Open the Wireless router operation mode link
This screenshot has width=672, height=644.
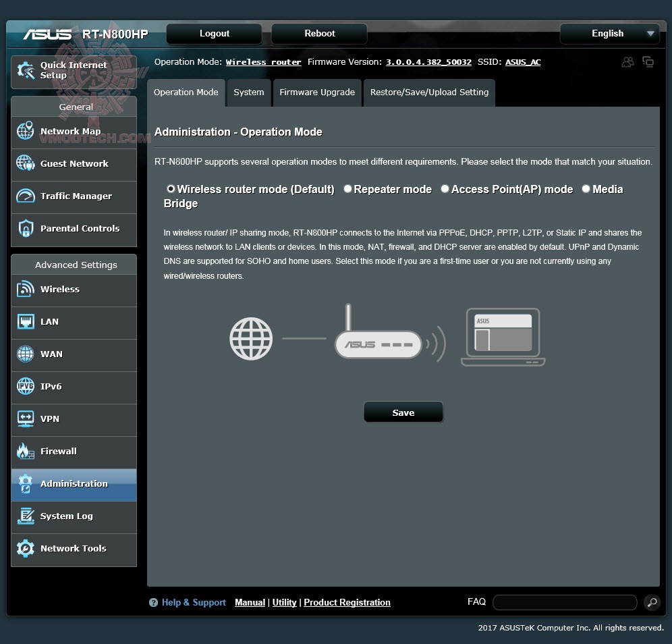coord(264,62)
